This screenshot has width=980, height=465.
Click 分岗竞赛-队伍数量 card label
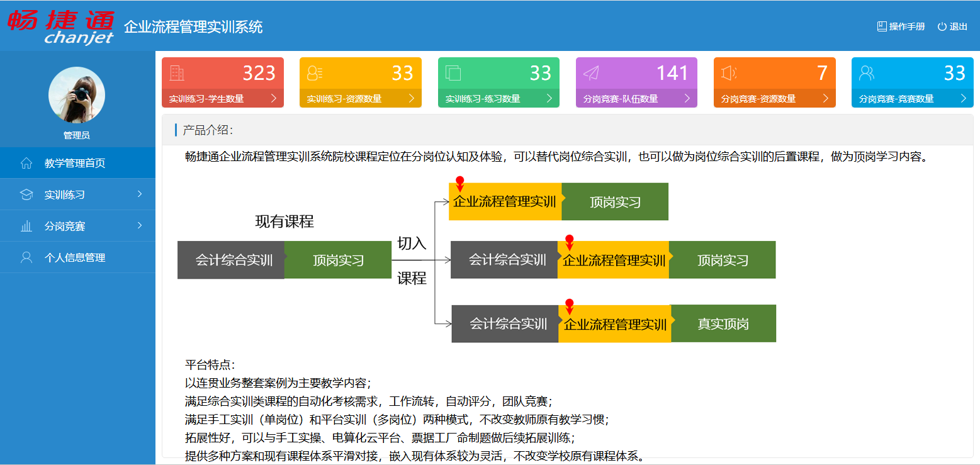tap(621, 99)
